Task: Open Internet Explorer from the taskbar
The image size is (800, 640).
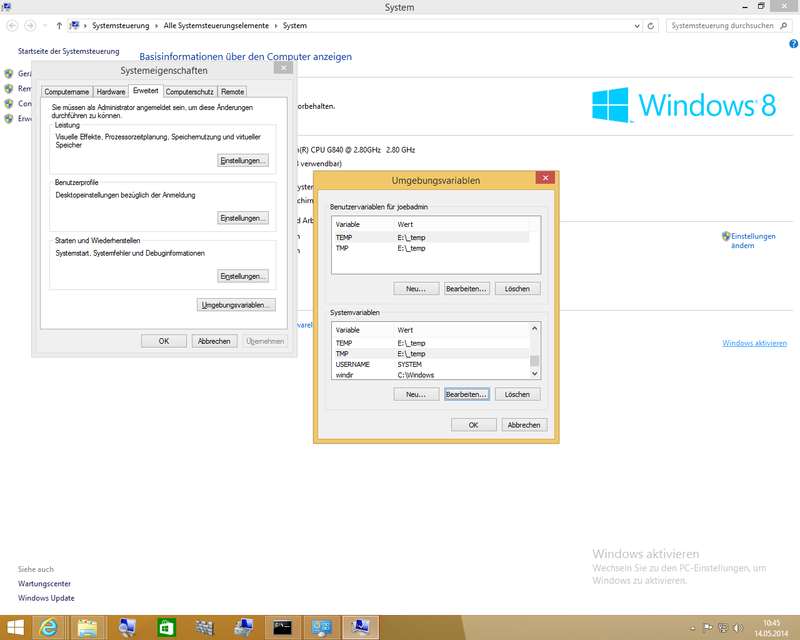Action: pos(48,627)
